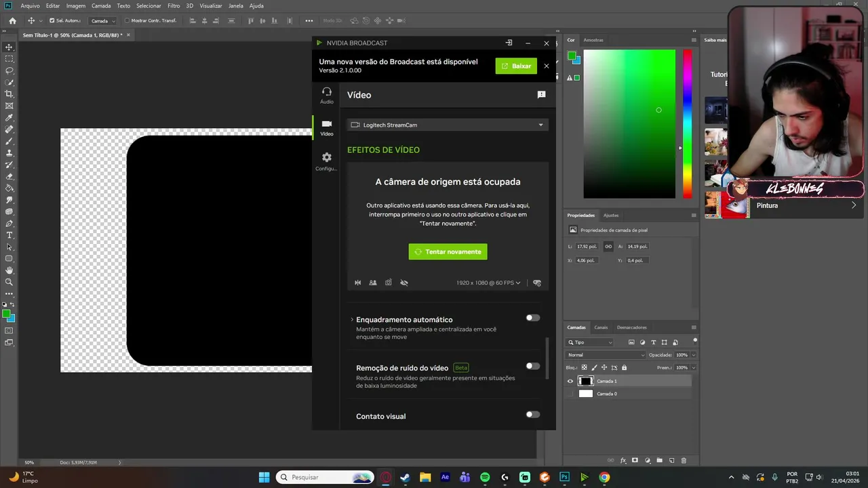Expand the Pintura tutorial arrow
This screenshot has width=868, height=488.
854,205
